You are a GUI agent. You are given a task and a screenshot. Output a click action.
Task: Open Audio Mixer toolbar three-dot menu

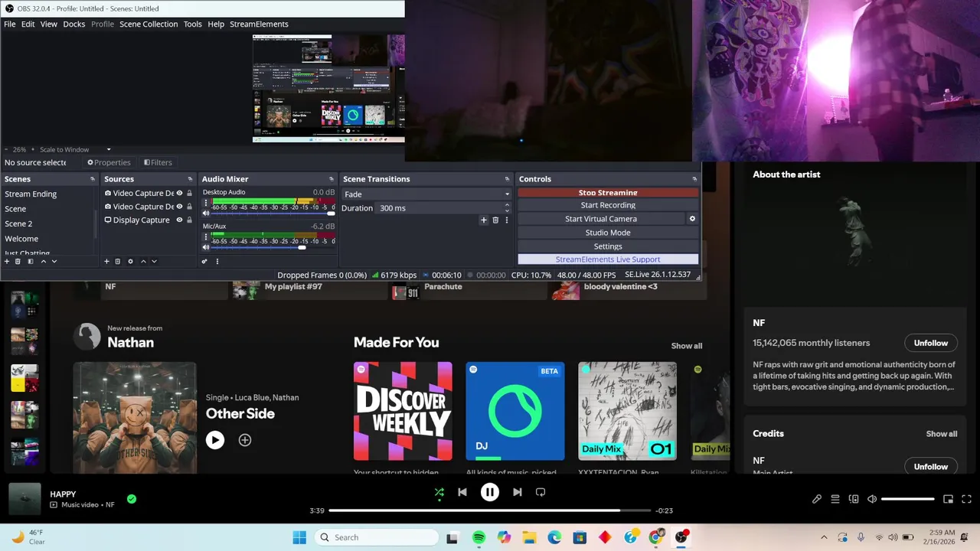coord(217,262)
